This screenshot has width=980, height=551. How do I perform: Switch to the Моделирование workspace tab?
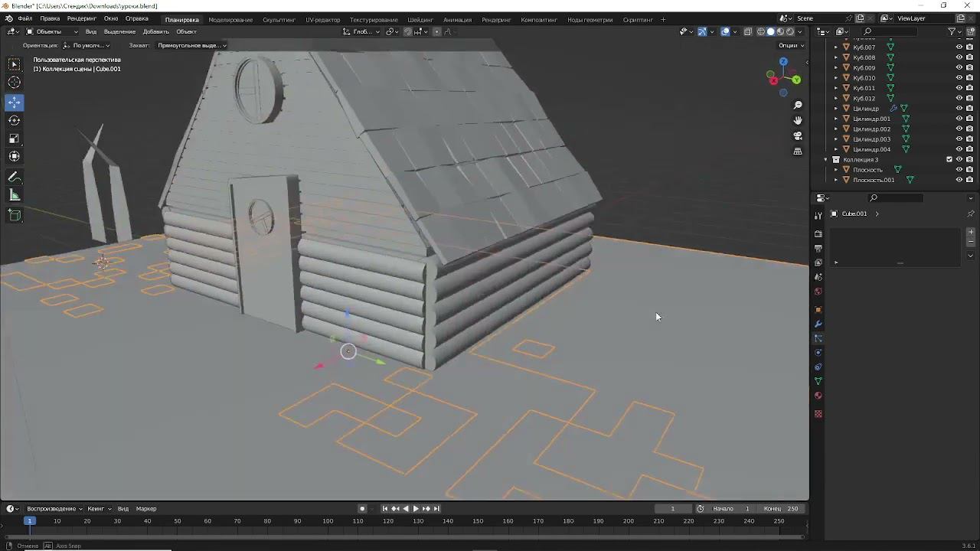(x=230, y=19)
